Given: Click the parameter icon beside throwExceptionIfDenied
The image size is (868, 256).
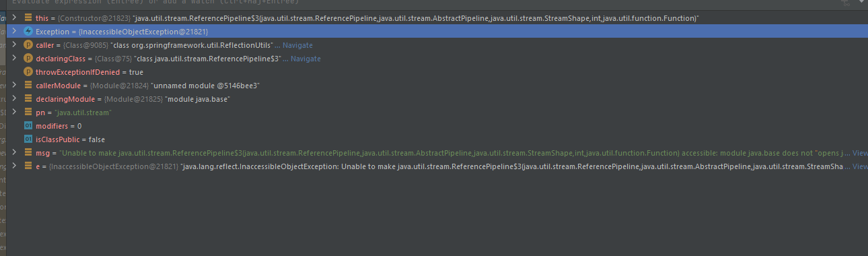Looking at the screenshot, I should (x=28, y=72).
